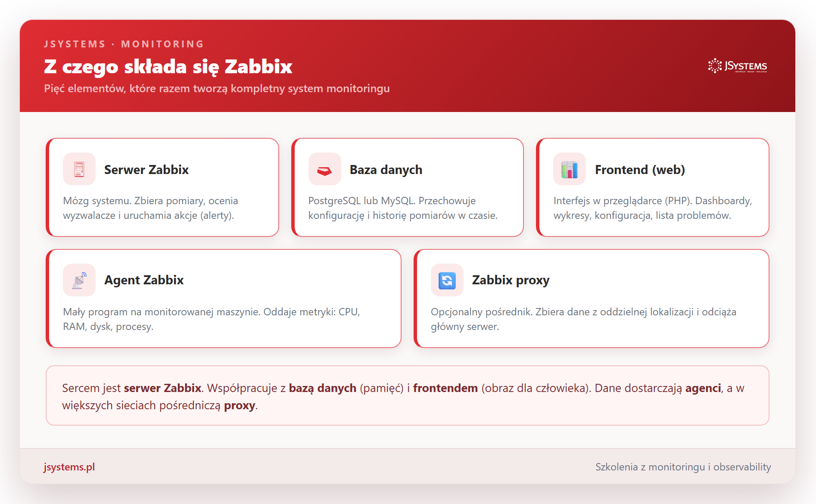Click the description 'Interfejs w przeglądarce (PHP)'
The image size is (816, 504).
(653, 208)
